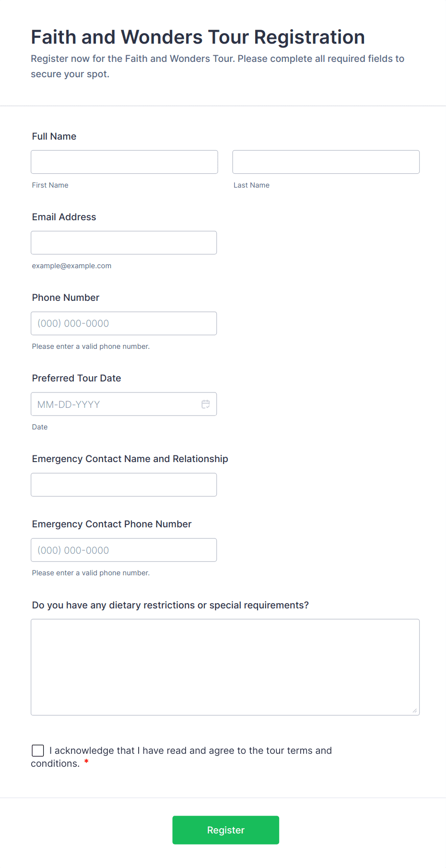
Task: Click the Emergency Contact Phone Number field
Action: 124,550
